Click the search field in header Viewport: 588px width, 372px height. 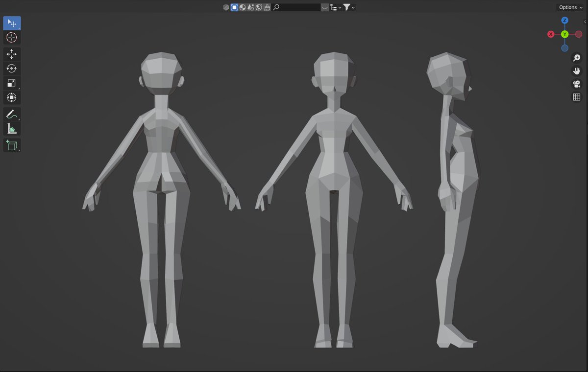297,7
